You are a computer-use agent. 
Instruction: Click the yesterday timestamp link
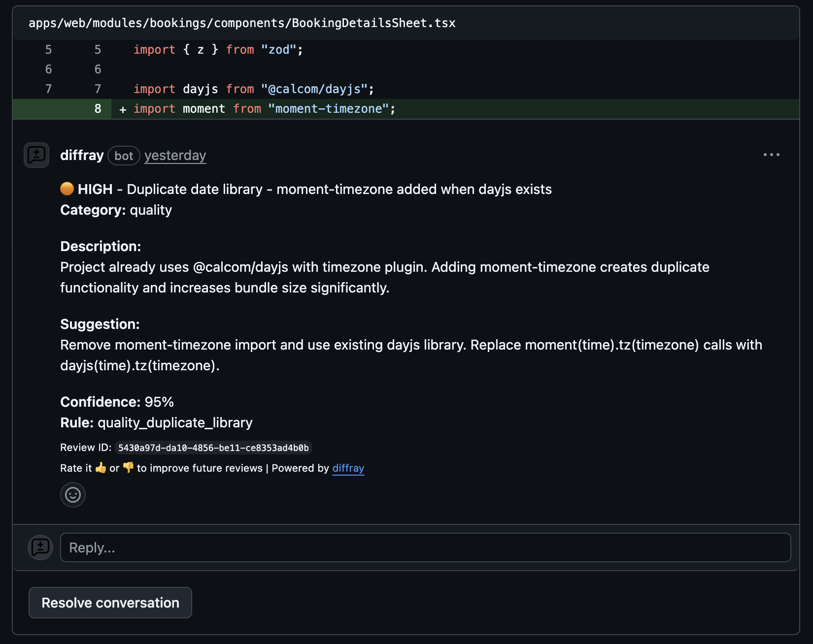[174, 155]
